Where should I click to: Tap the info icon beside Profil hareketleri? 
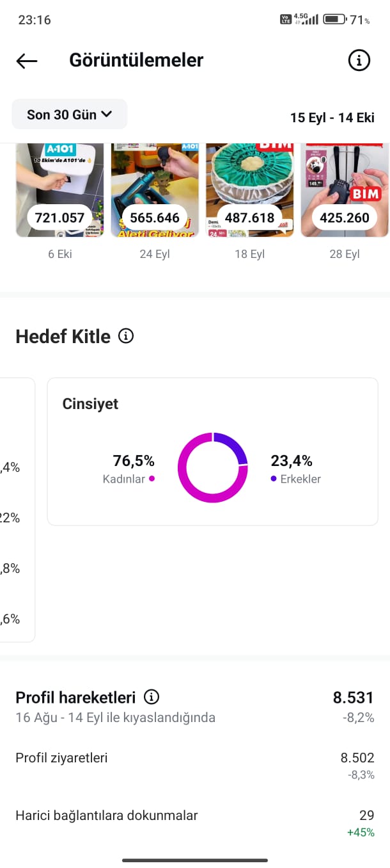[x=152, y=697]
